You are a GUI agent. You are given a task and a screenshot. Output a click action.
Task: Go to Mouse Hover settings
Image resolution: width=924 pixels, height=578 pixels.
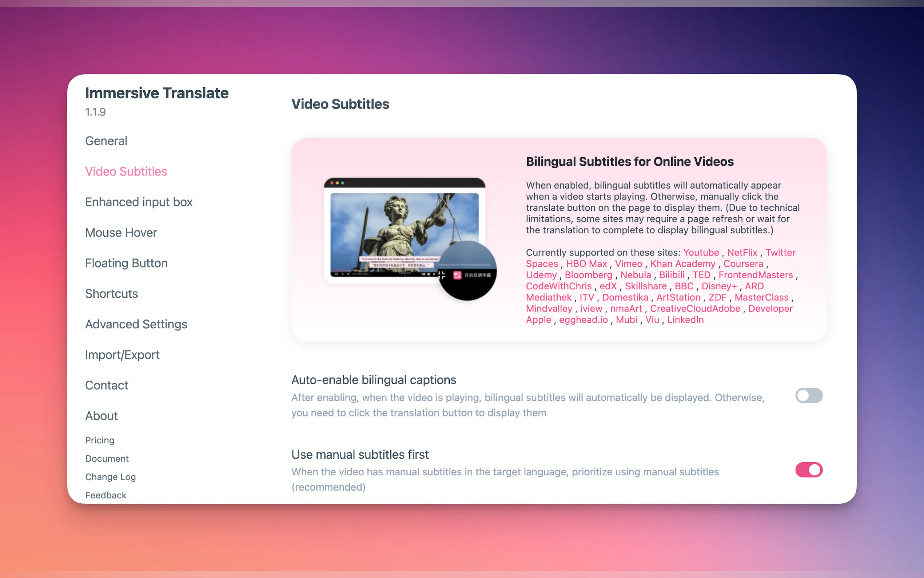[x=121, y=233]
